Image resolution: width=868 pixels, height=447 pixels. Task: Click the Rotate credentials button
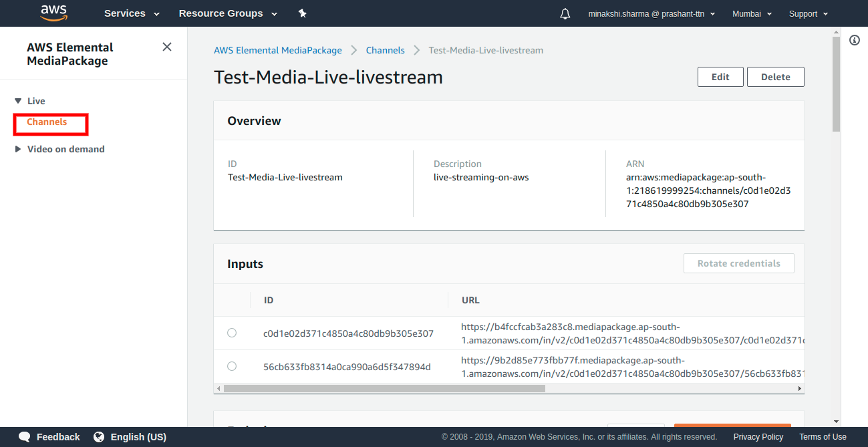tap(739, 263)
